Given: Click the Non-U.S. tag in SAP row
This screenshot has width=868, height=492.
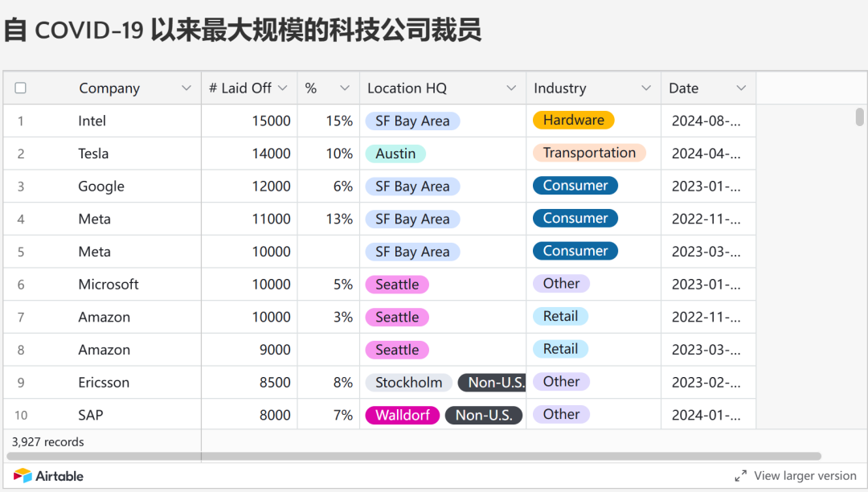Looking at the screenshot, I should pos(484,415).
